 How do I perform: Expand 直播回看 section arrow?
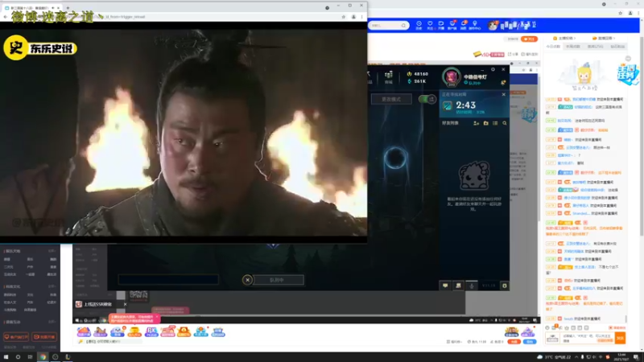[x=614, y=38]
